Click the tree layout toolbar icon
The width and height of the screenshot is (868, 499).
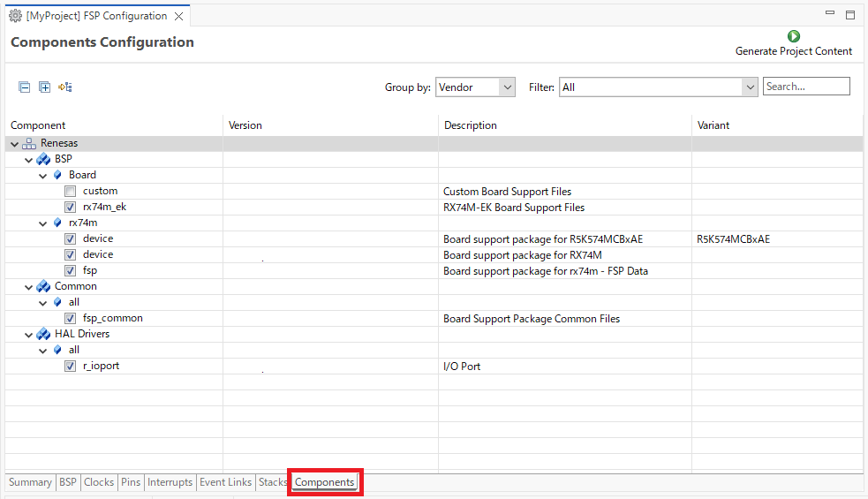pos(65,87)
